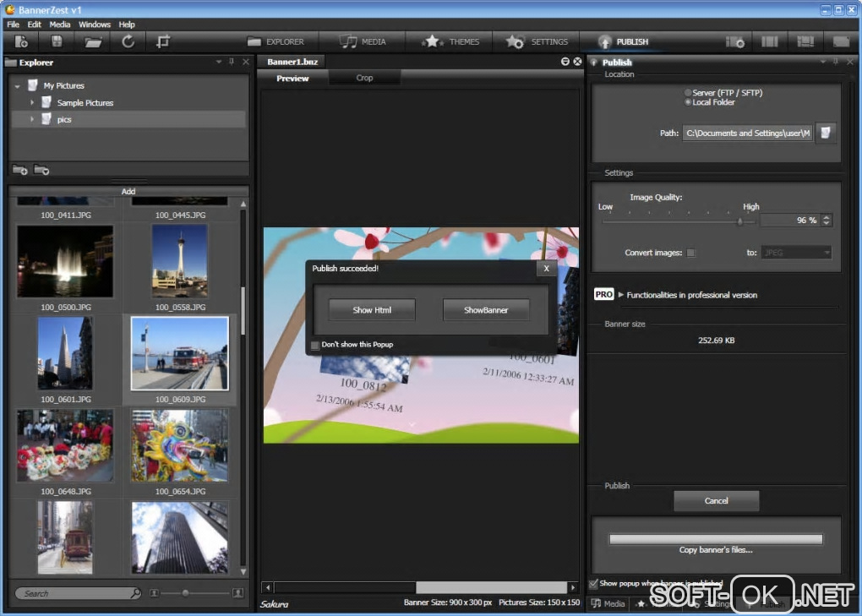Click the Open folder toolbar icon
Viewport: 862px width, 616px height.
click(x=93, y=41)
